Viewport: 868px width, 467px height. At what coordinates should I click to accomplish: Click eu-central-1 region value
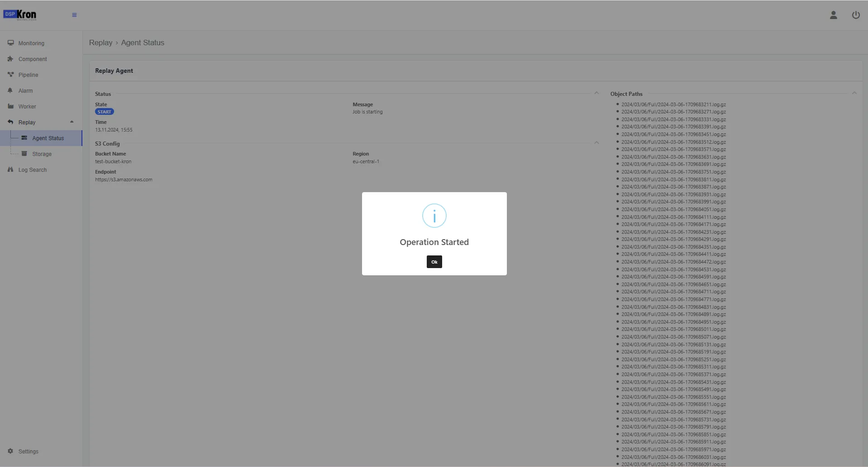click(x=366, y=161)
